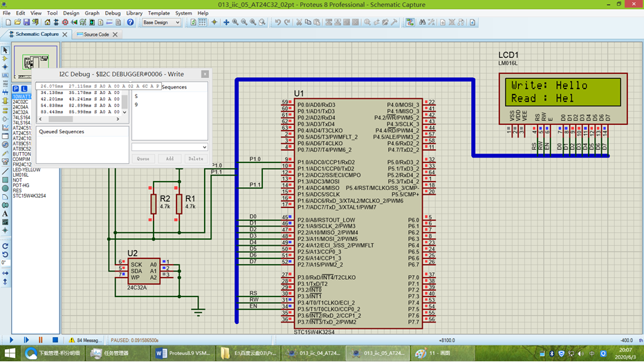Screen dimensions: 644x362
Task: Select STC15W4K32S4 in the device list
Action: [29, 196]
